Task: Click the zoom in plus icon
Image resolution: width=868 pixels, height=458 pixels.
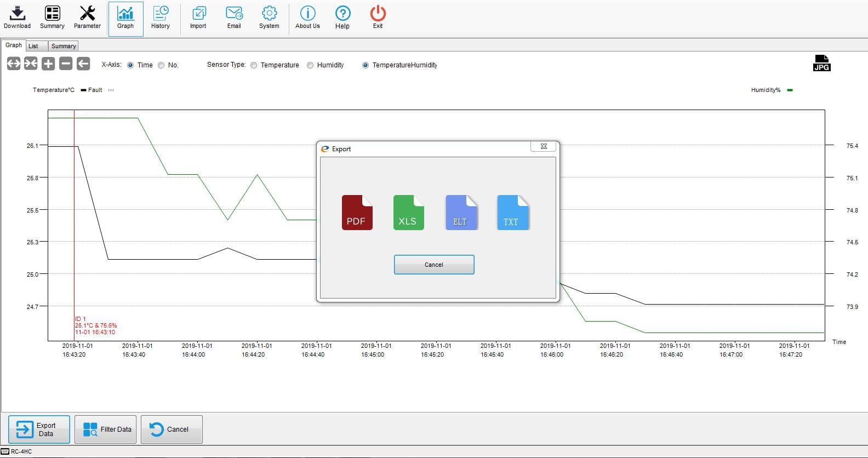Action: click(48, 64)
